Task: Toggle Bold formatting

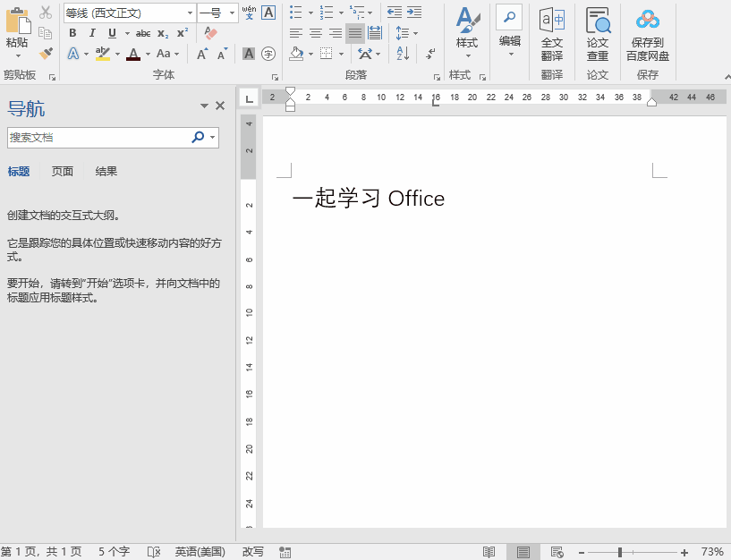Action: click(72, 33)
